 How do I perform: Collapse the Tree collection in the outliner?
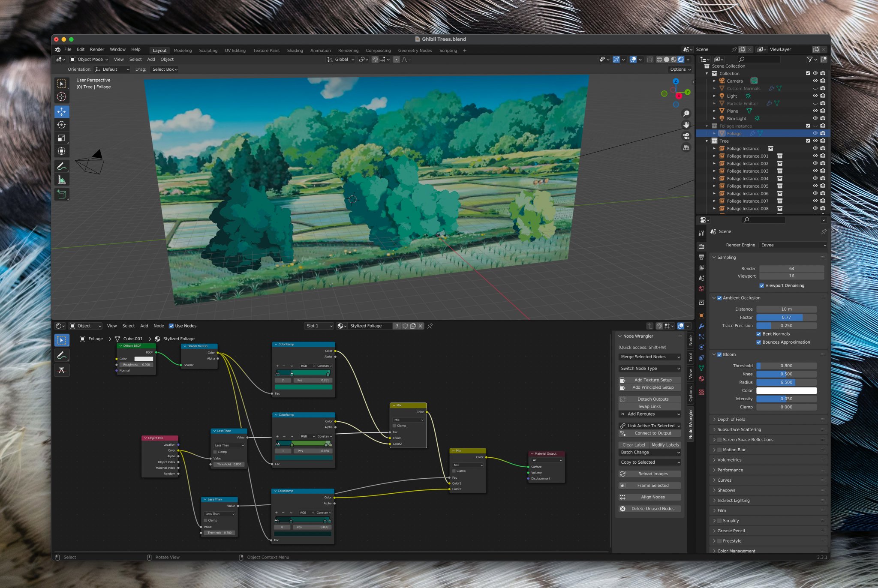pos(707,141)
